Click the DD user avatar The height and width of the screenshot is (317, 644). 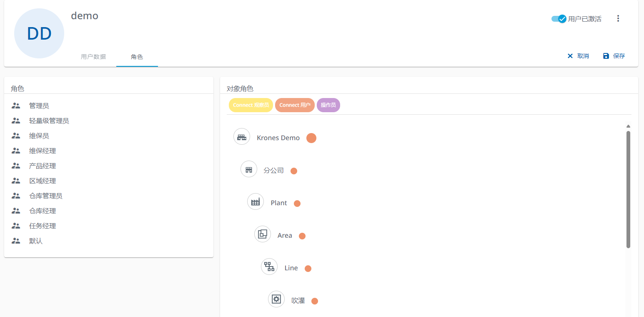coord(39,33)
